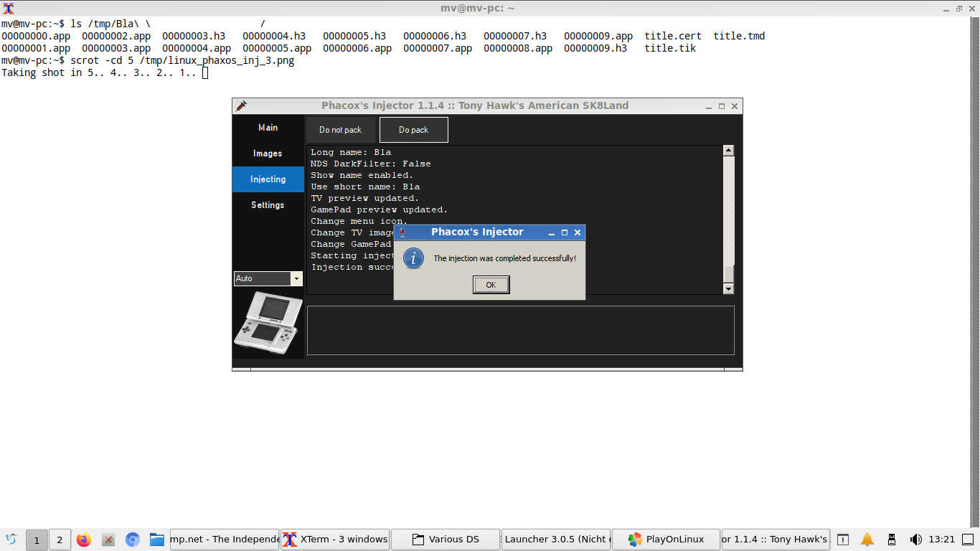980x551 pixels.
Task: Minimize the XTerm terminal window
Action: point(945,9)
